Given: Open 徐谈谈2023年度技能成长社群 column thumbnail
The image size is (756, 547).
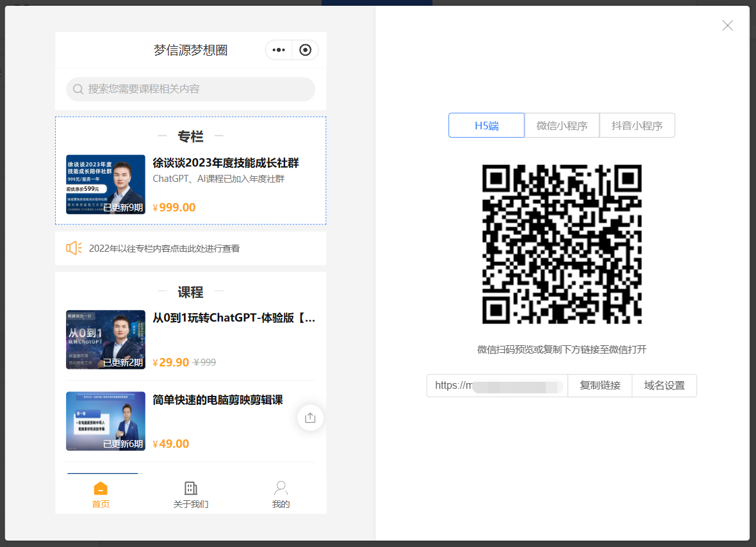Looking at the screenshot, I should coord(106,184).
